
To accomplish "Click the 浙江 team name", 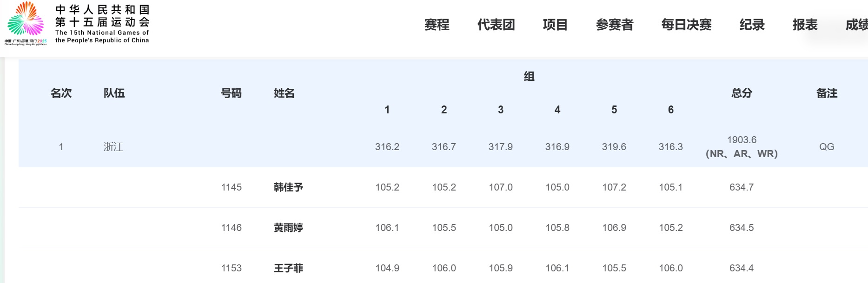I will point(113,147).
